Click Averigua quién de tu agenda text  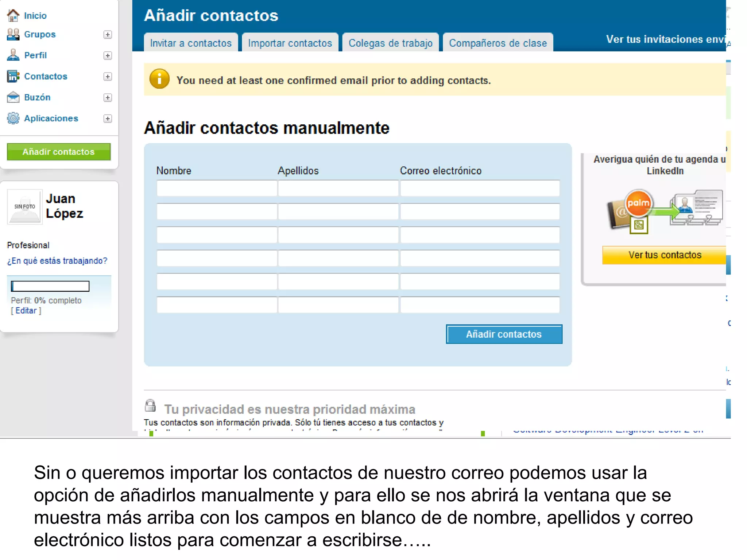(x=659, y=165)
